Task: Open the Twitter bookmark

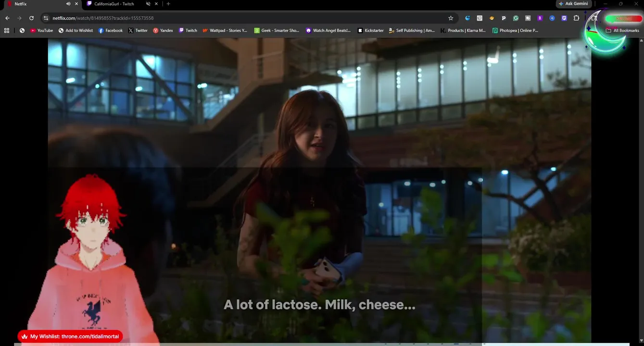Action: pyautogui.click(x=138, y=30)
